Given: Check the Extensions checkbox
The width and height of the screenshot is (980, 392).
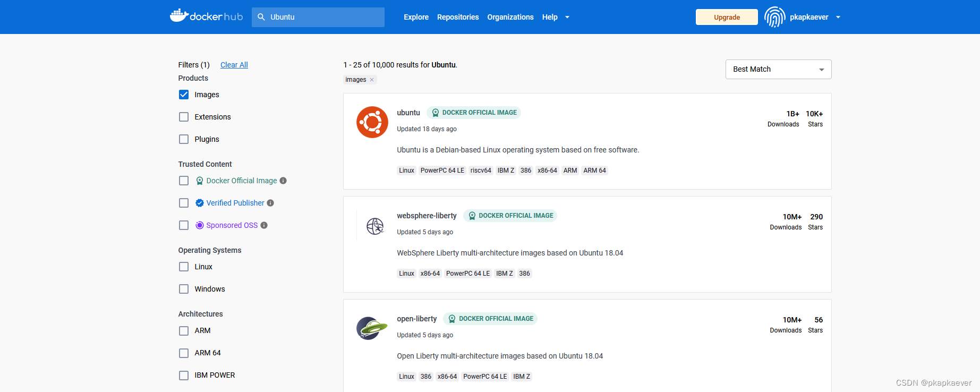Looking at the screenshot, I should (184, 117).
